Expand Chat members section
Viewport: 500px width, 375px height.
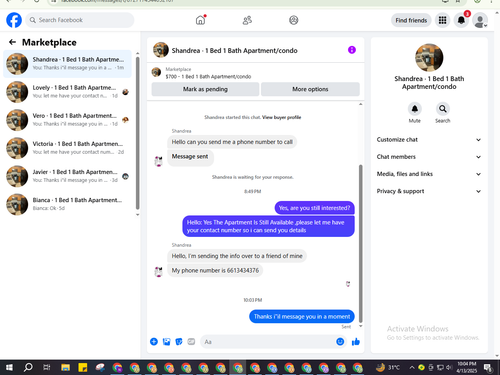pyautogui.click(x=429, y=157)
